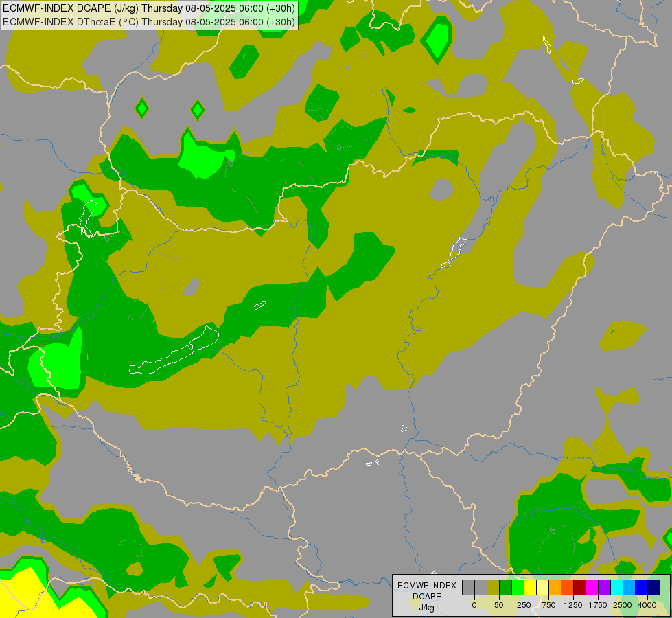
Task: Select the navy legend swatch
Action: (x=653, y=588)
